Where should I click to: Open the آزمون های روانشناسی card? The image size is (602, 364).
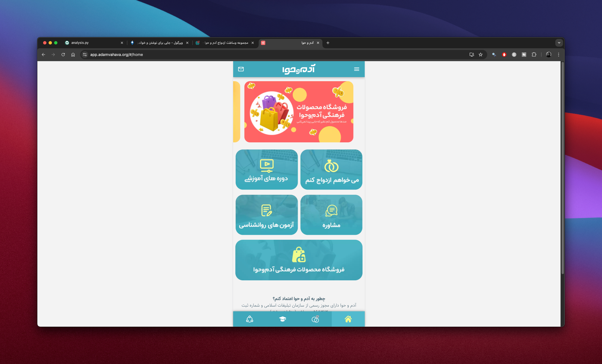[x=266, y=215]
